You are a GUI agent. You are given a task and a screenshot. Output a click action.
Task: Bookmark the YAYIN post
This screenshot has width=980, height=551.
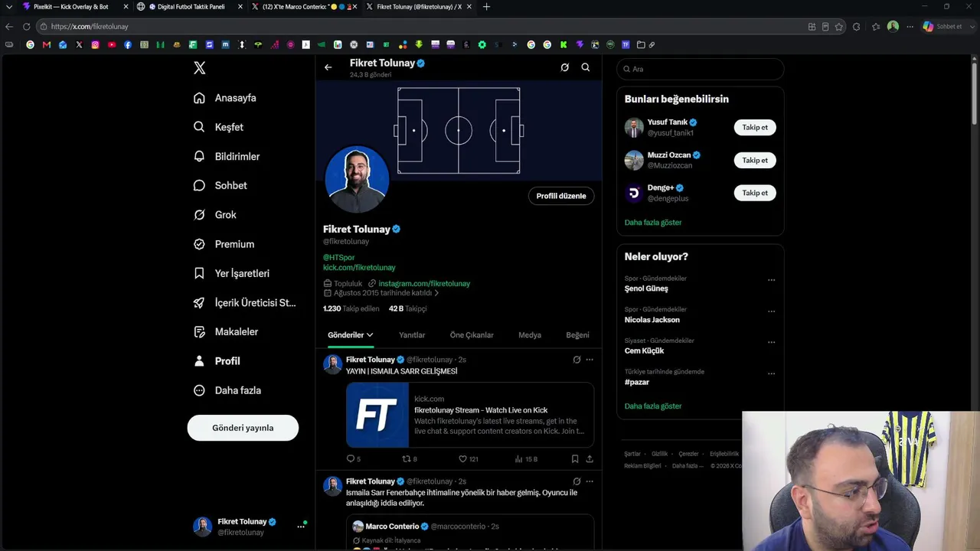pyautogui.click(x=575, y=459)
